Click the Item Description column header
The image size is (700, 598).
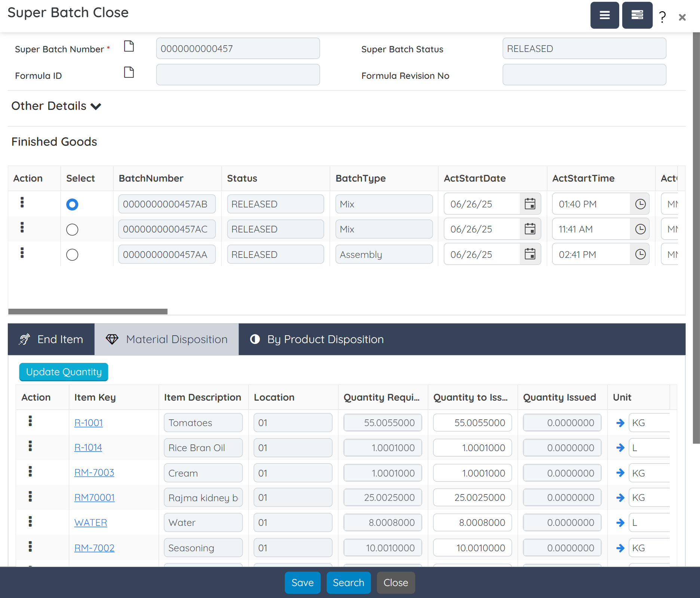(203, 397)
